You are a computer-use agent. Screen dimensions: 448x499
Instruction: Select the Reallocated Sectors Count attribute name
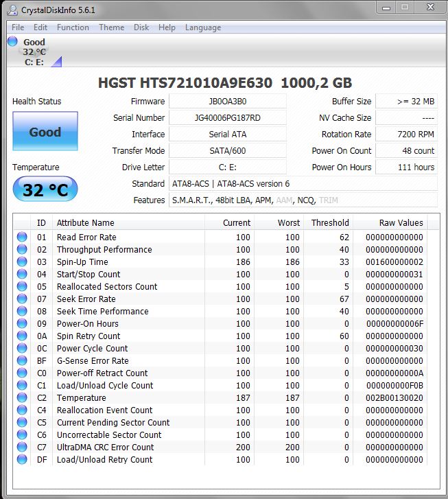(107, 286)
